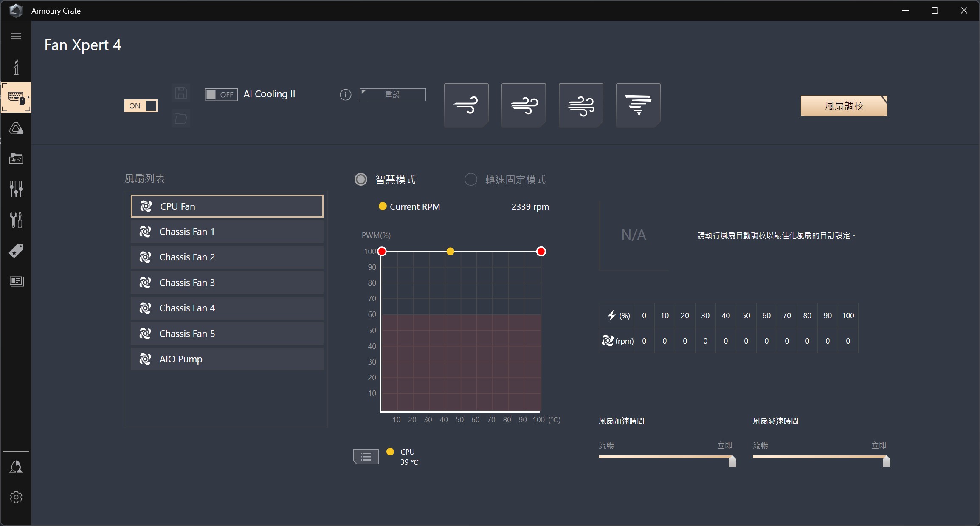This screenshot has height=526, width=980.
Task: Click the 風扇加速時間 slider handle
Action: tap(732, 461)
